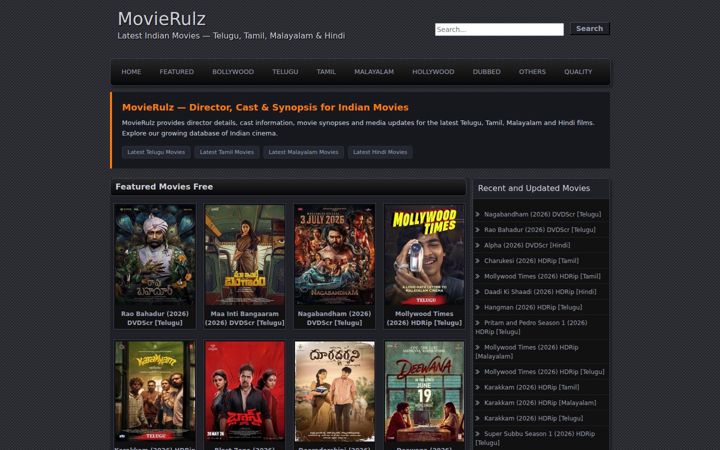Click the Recent and Updated Movies heading
Viewport: 720px width, 450px height.
[534, 188]
